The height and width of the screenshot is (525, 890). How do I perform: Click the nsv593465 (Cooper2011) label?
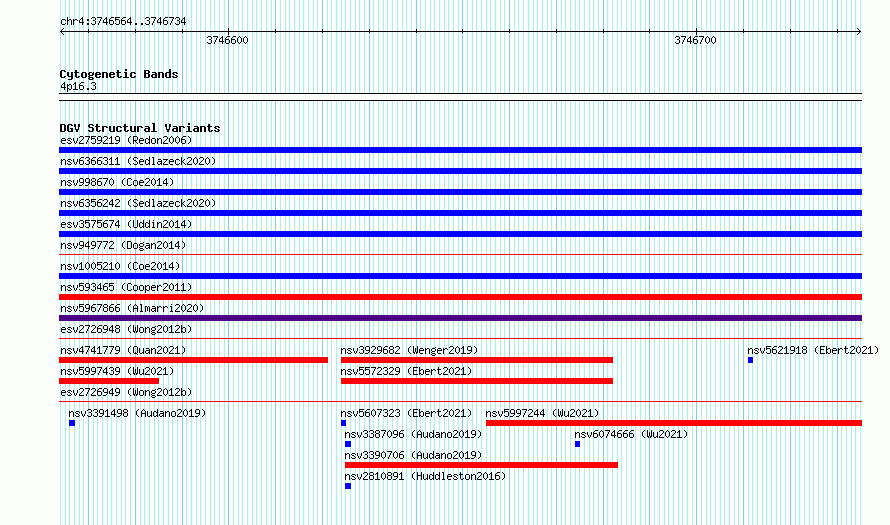pyautogui.click(x=126, y=287)
